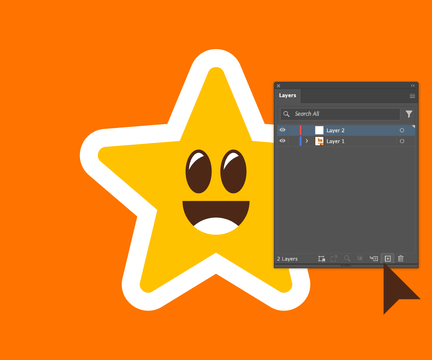Click the Create New Sublayer icon
This screenshot has height=360, width=432.
pos(374,259)
